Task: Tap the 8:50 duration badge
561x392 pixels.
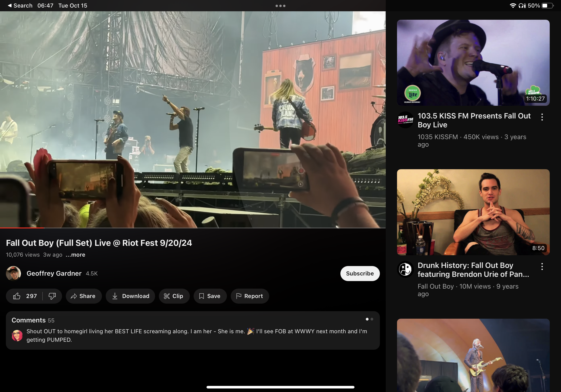Action: [x=538, y=248]
